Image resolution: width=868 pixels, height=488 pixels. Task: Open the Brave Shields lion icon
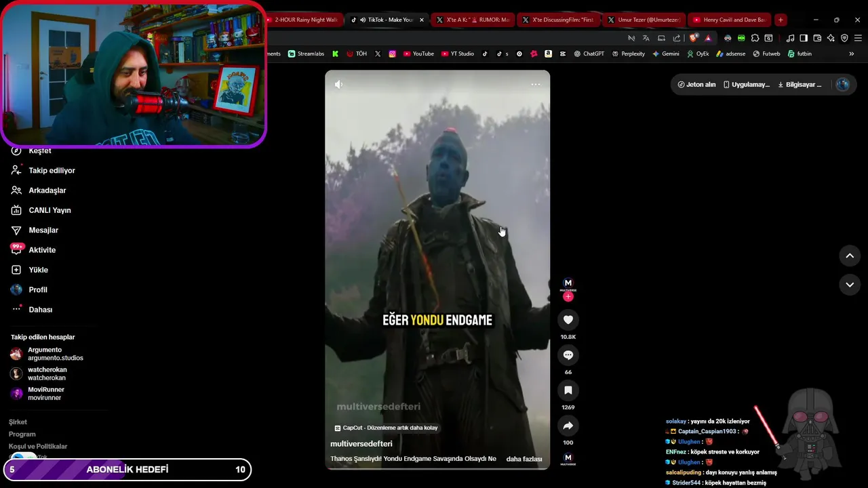693,38
